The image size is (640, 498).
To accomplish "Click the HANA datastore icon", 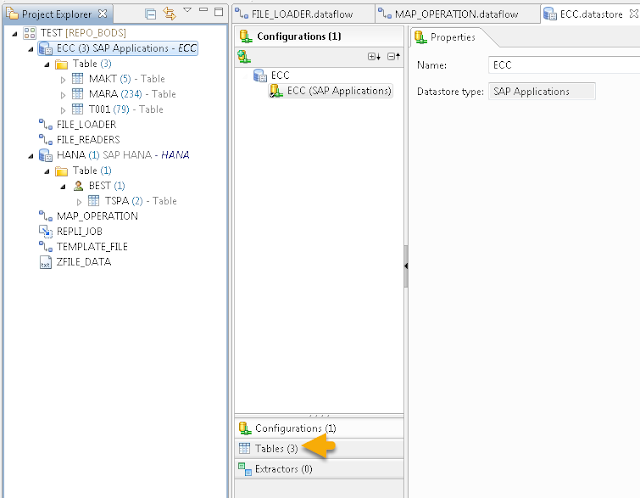I will click(46, 156).
